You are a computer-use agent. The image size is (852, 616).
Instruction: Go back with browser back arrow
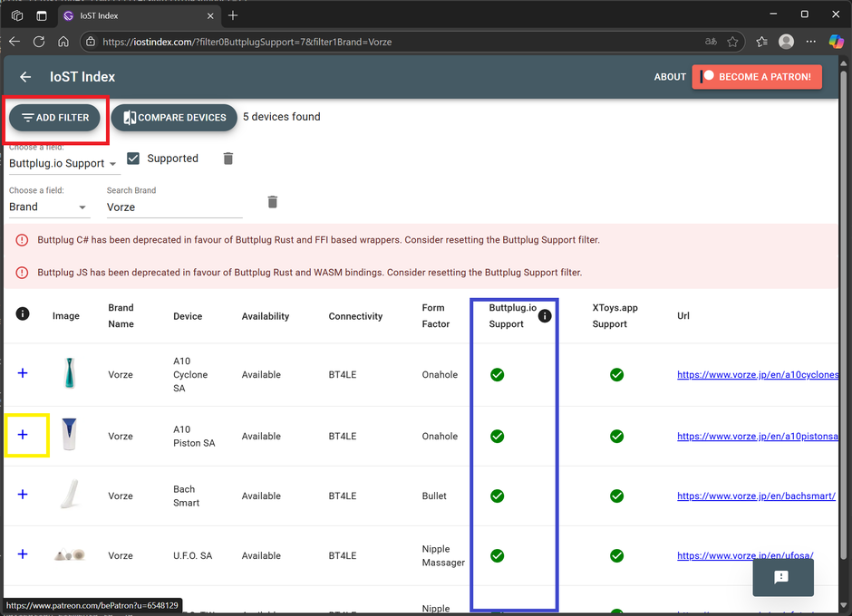tap(15, 42)
